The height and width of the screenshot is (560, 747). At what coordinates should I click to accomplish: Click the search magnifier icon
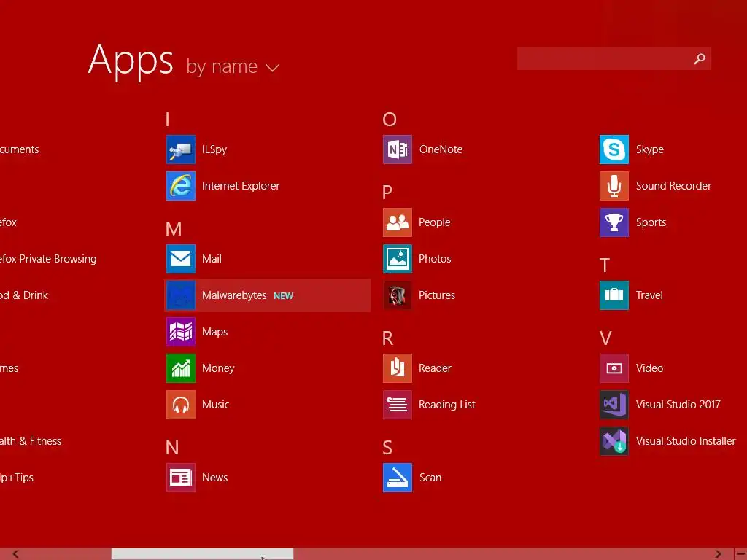(x=700, y=58)
